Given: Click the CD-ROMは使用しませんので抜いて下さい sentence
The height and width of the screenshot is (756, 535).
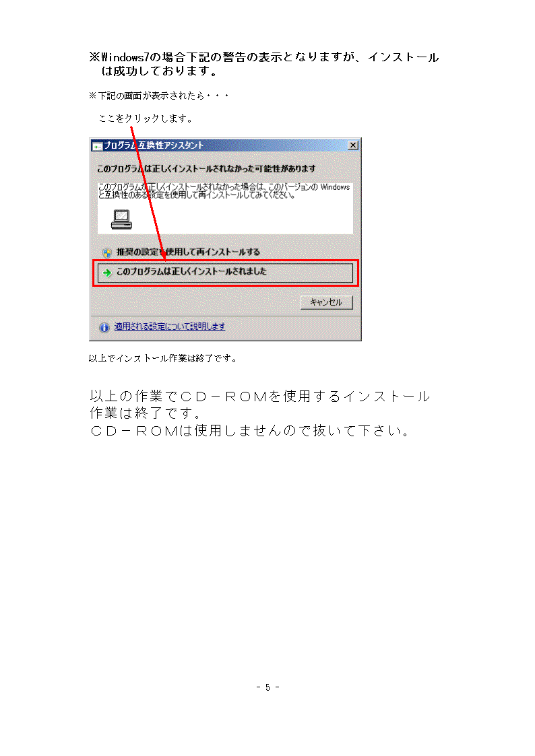Looking at the screenshot, I should point(250,431).
